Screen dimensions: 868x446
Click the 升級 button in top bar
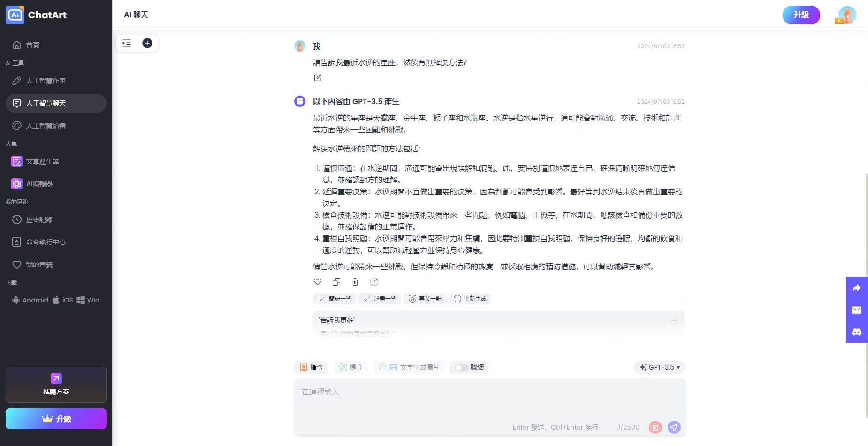801,15
